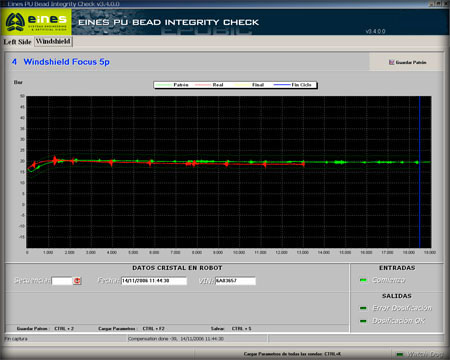Click the DATOS CRISTAL EN ROBOT heading

pos(177,268)
